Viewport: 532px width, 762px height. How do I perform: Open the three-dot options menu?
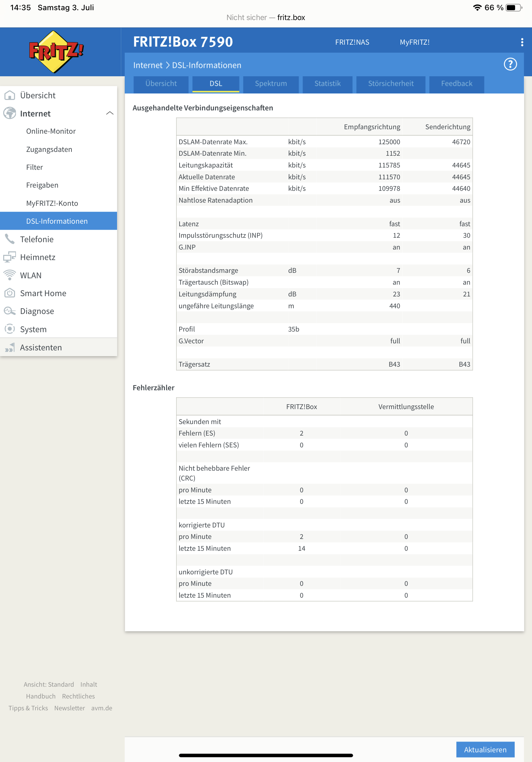point(522,42)
